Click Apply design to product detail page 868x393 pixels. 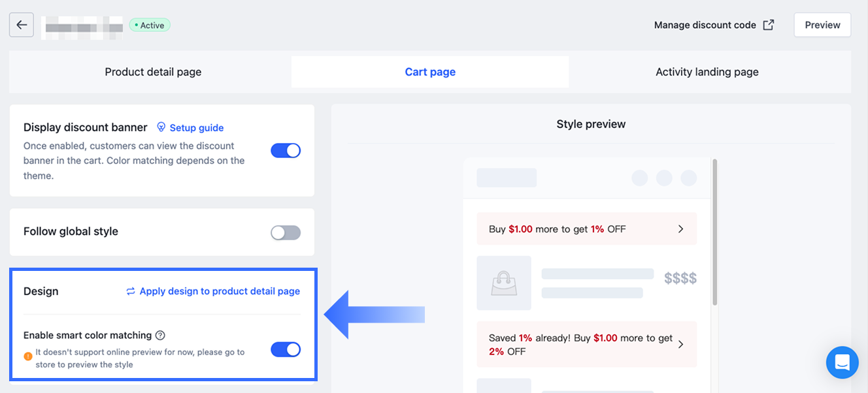[220, 291]
